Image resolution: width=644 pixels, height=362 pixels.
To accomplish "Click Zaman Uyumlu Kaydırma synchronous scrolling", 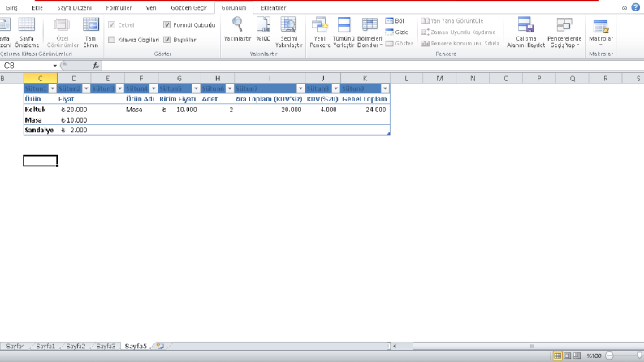I will pyautogui.click(x=458, y=32).
